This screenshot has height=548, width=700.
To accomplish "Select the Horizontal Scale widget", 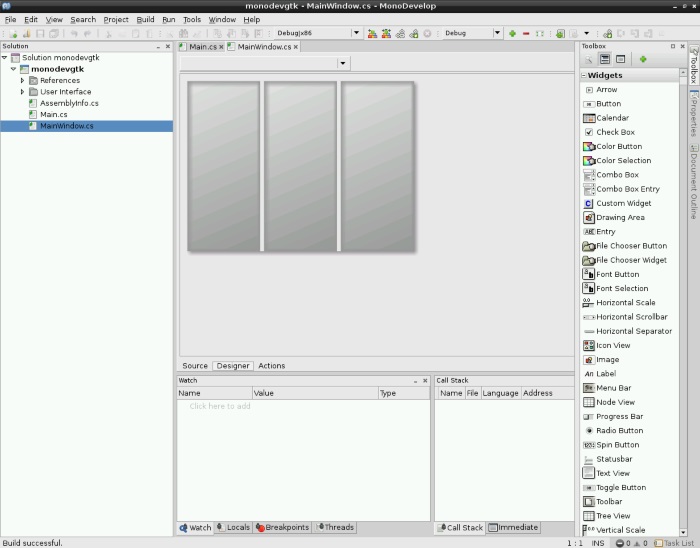I will (625, 302).
